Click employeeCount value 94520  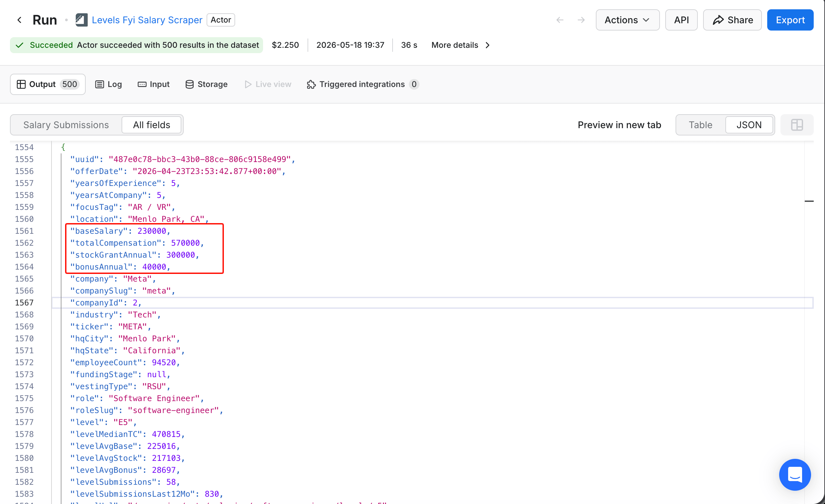pyautogui.click(x=164, y=363)
